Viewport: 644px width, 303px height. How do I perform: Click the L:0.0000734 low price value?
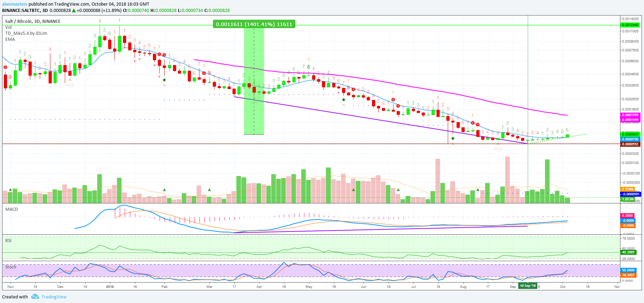(x=190, y=10)
